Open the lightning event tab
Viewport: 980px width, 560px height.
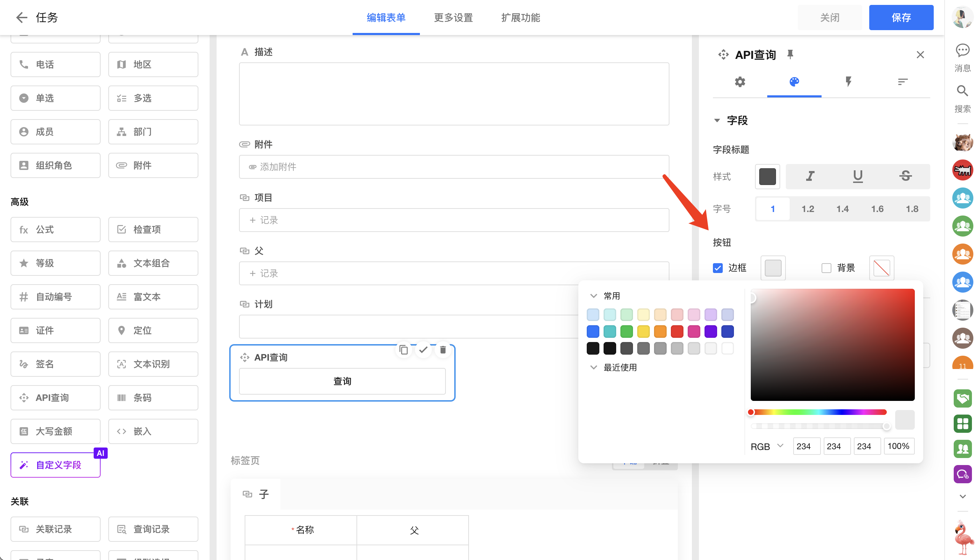click(x=848, y=82)
